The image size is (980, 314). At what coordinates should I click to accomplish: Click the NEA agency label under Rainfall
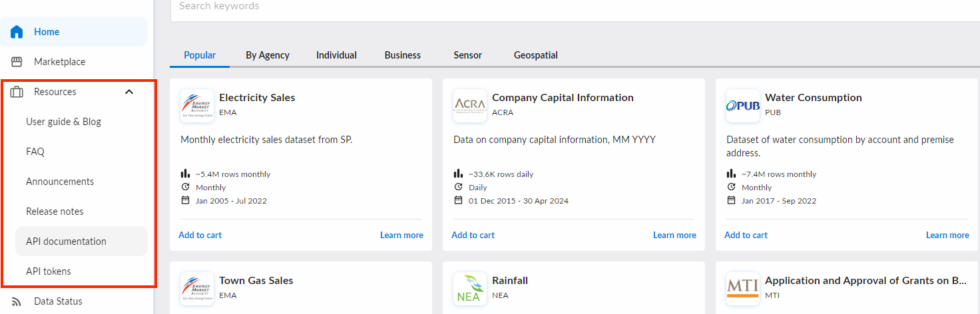(500, 295)
